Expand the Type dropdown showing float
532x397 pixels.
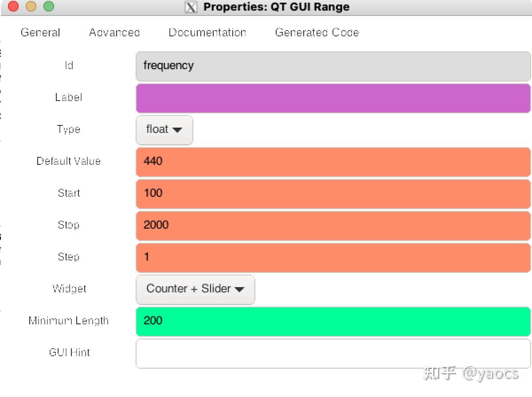click(164, 130)
